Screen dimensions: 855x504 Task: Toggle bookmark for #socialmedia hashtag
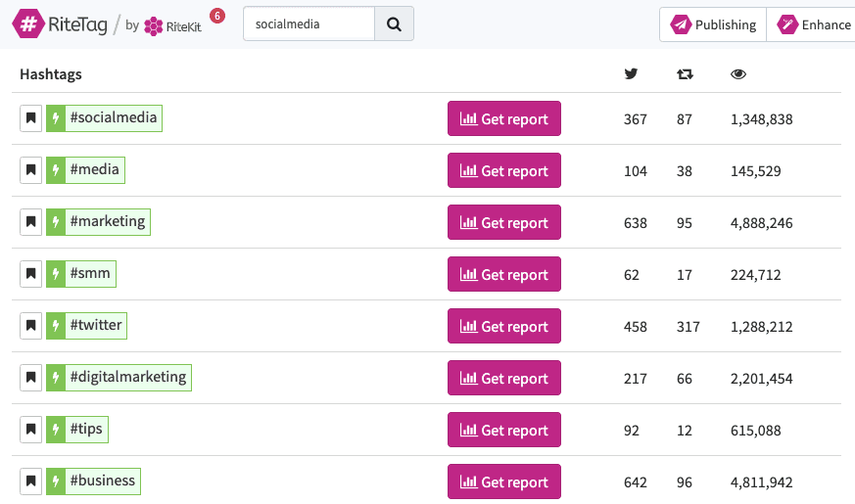pos(31,118)
